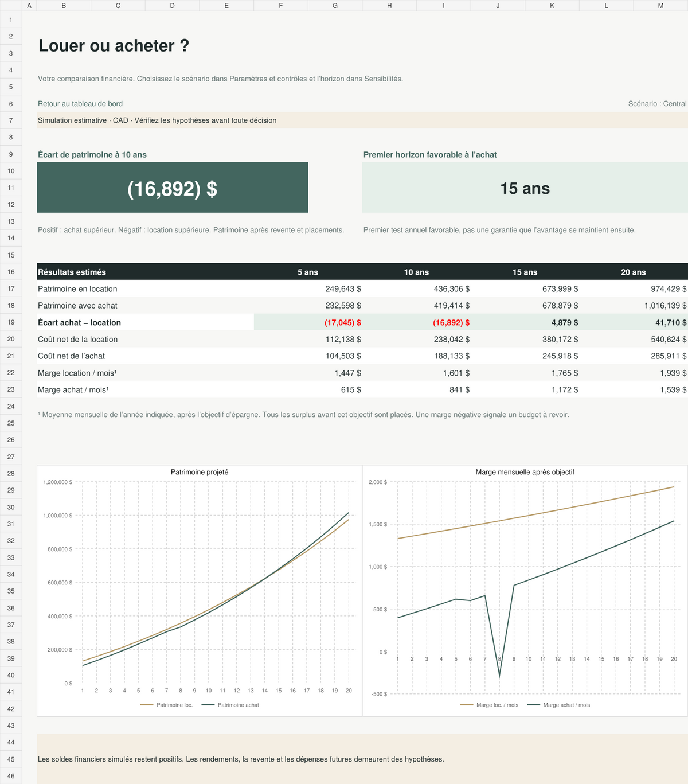
Task: Open the 'Retour au tableau de bord' link
Action: [80, 104]
